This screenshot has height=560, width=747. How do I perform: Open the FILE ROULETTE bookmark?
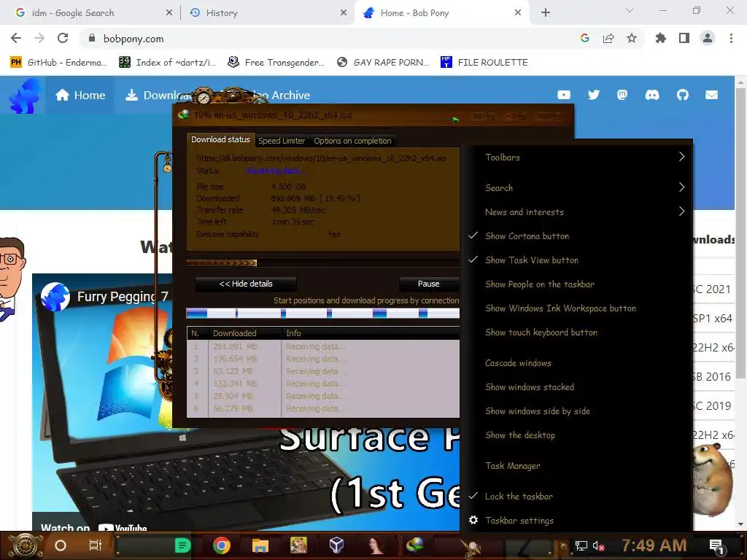point(484,63)
